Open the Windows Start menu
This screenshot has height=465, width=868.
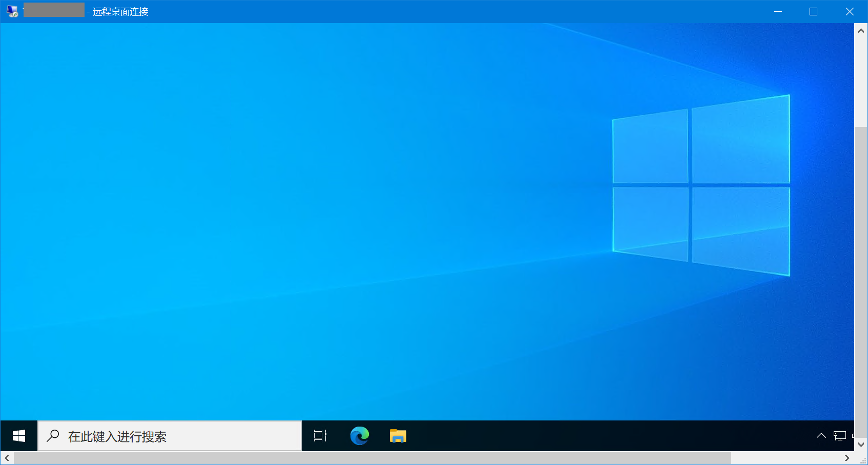(19, 436)
